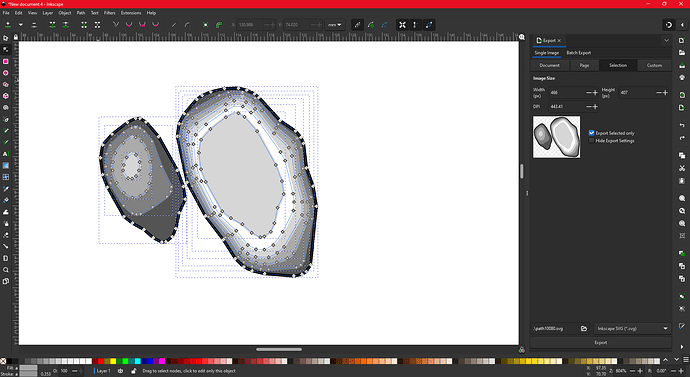Click the Object to path icon
Image resolution: width=690 pixels, height=377 pixels.
point(206,25)
